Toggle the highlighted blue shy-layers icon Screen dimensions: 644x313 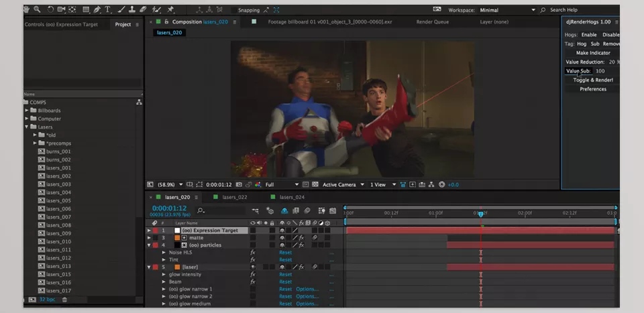(284, 211)
